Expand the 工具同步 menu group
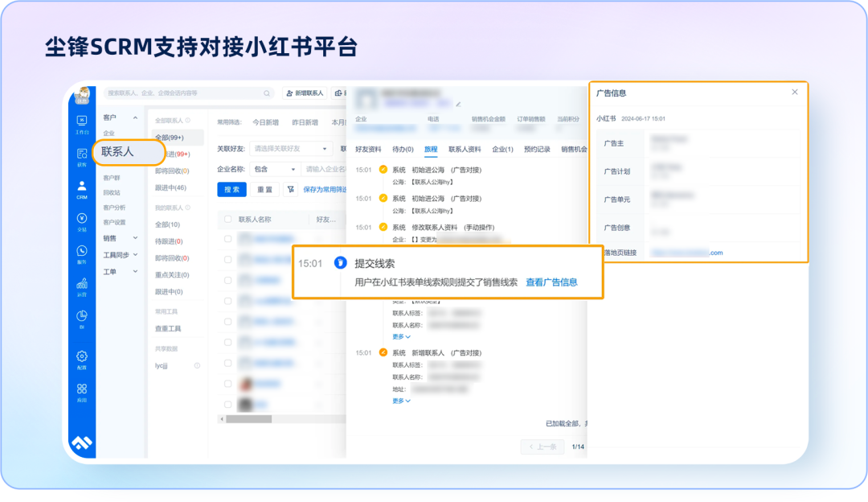Image resolution: width=868 pixels, height=502 pixels. point(135,255)
